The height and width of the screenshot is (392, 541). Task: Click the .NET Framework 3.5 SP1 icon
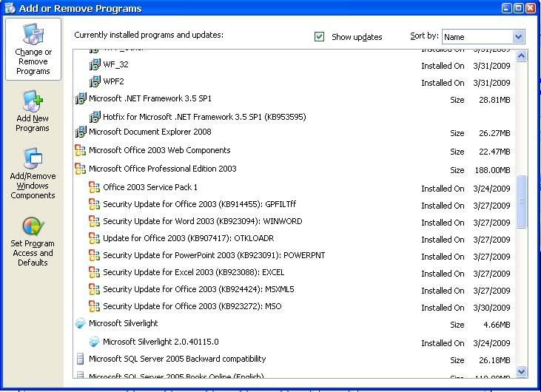pyautogui.click(x=81, y=98)
